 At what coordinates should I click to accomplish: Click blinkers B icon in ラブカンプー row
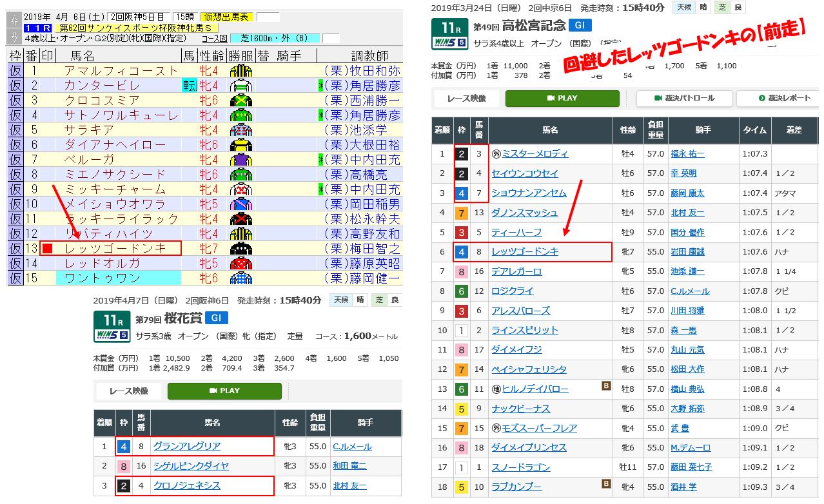point(606,483)
